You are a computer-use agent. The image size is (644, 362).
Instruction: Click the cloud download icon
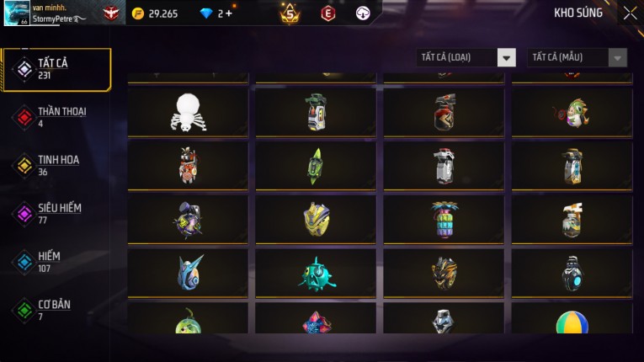(x=362, y=13)
